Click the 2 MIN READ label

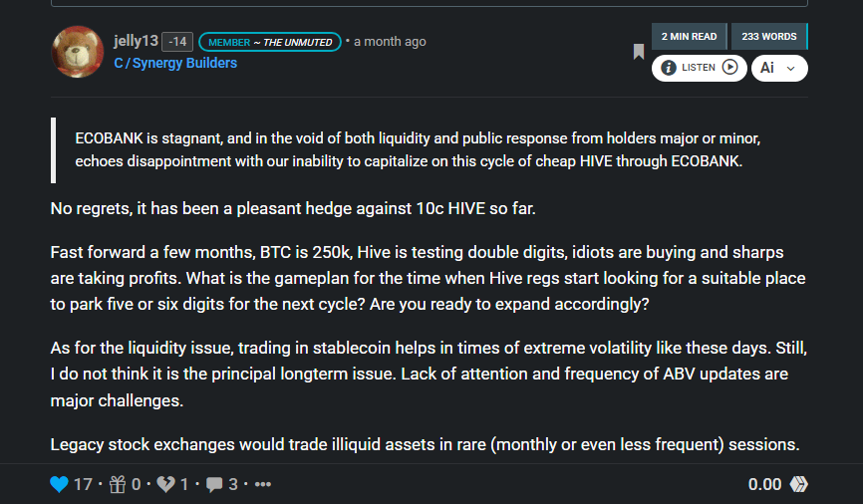coord(689,36)
